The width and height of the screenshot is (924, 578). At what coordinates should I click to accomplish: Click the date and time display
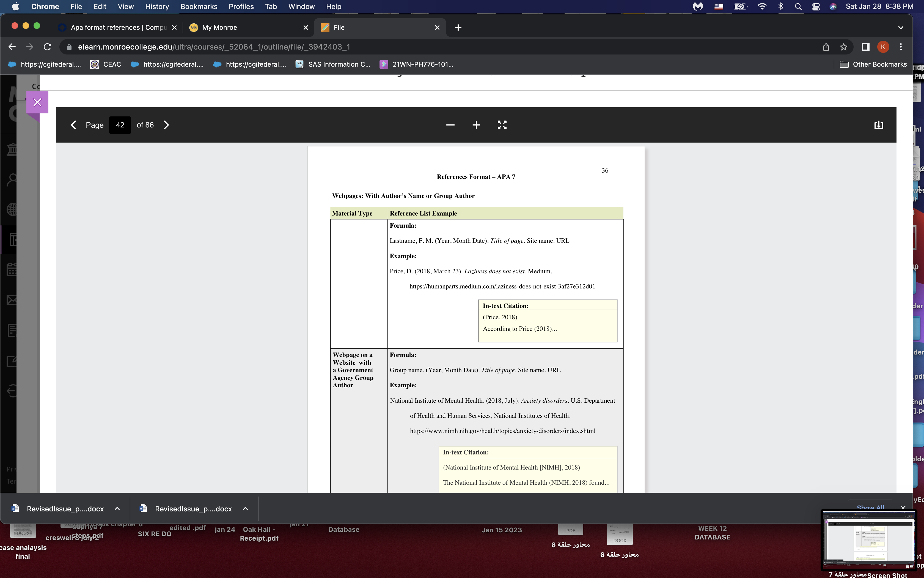[x=879, y=7]
